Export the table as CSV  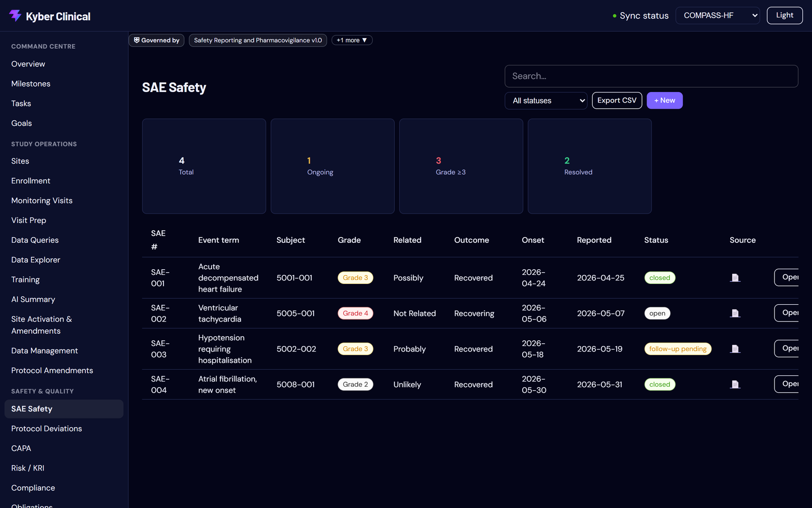tap(617, 101)
